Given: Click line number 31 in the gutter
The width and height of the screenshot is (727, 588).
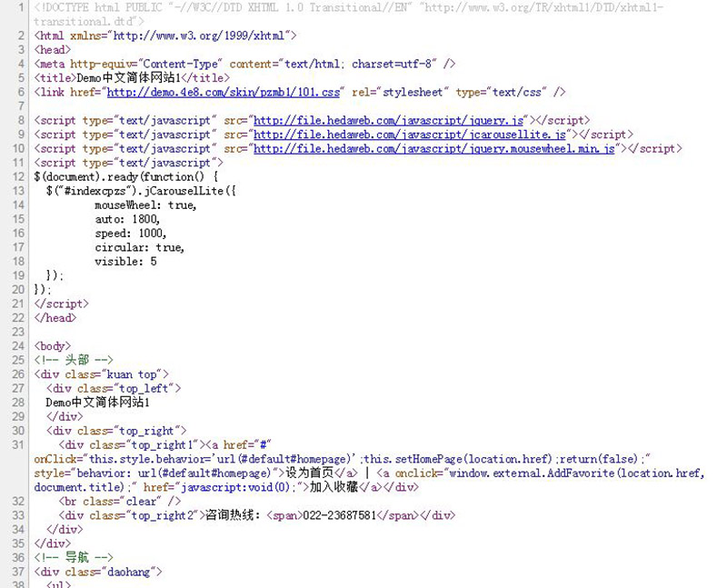Looking at the screenshot, I should [18, 444].
